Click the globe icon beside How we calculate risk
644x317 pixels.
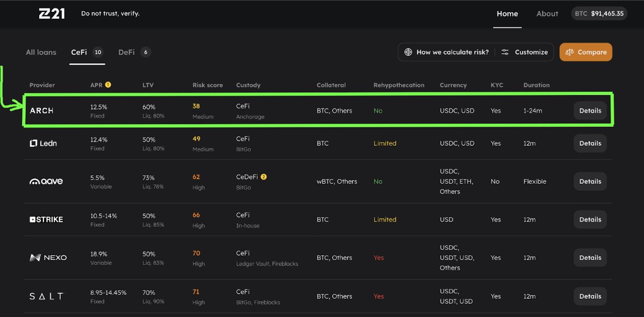click(x=408, y=52)
